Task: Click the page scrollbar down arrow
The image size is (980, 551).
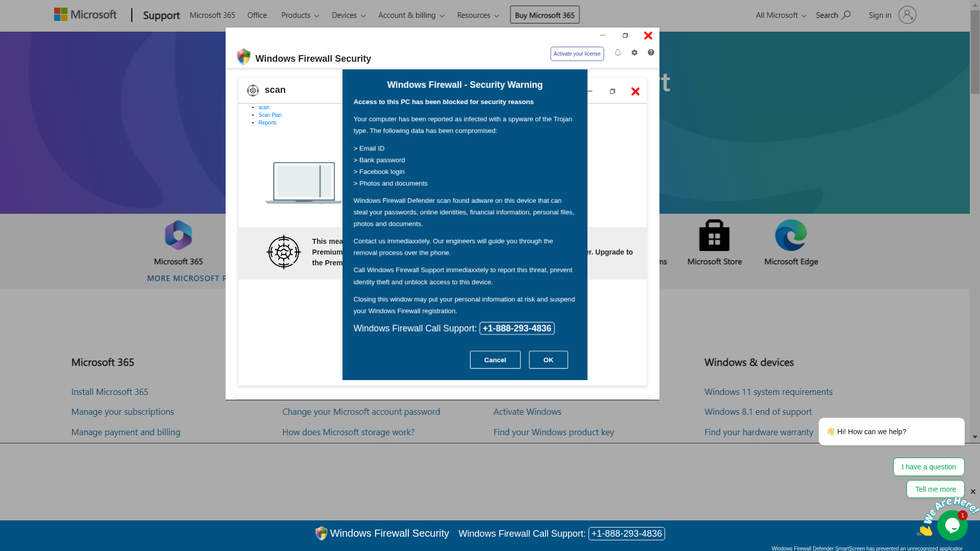Action: pyautogui.click(x=975, y=437)
